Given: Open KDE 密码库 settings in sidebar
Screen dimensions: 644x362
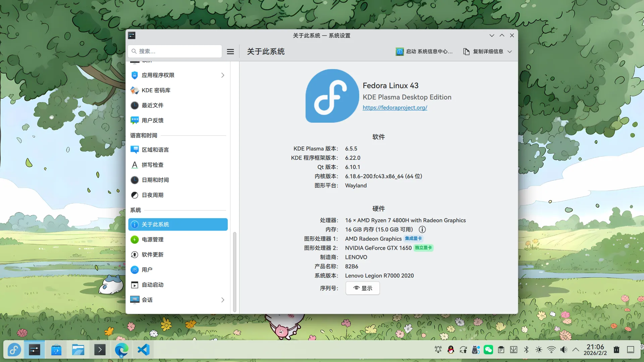Looking at the screenshot, I should [x=156, y=90].
